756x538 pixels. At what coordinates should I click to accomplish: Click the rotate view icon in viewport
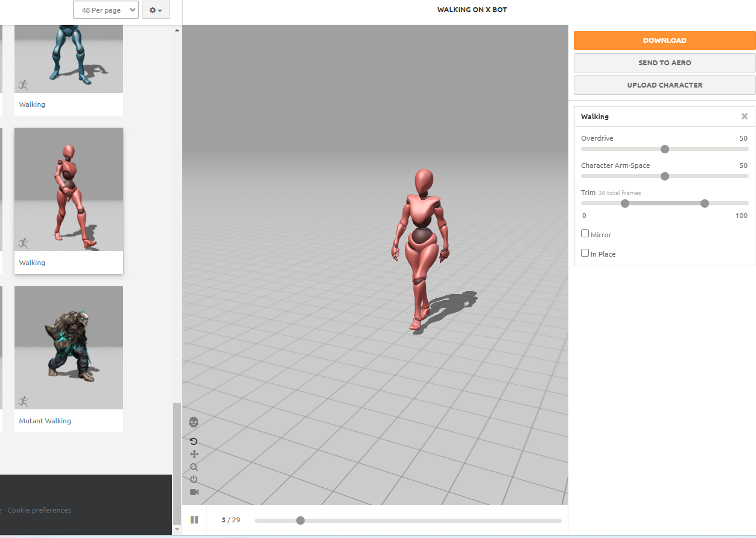tap(194, 441)
